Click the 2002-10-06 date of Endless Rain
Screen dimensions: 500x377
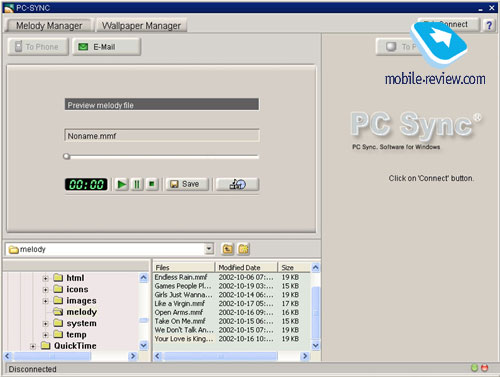click(246, 277)
